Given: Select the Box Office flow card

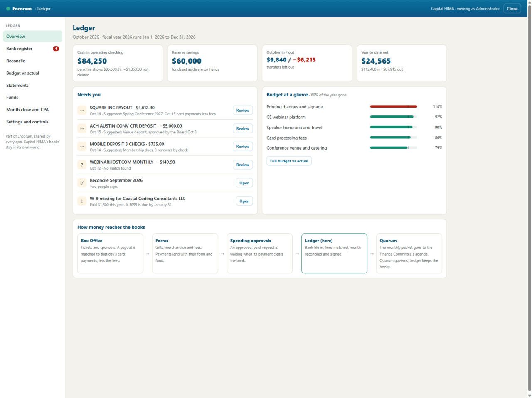Looking at the screenshot, I should pyautogui.click(x=110, y=253).
